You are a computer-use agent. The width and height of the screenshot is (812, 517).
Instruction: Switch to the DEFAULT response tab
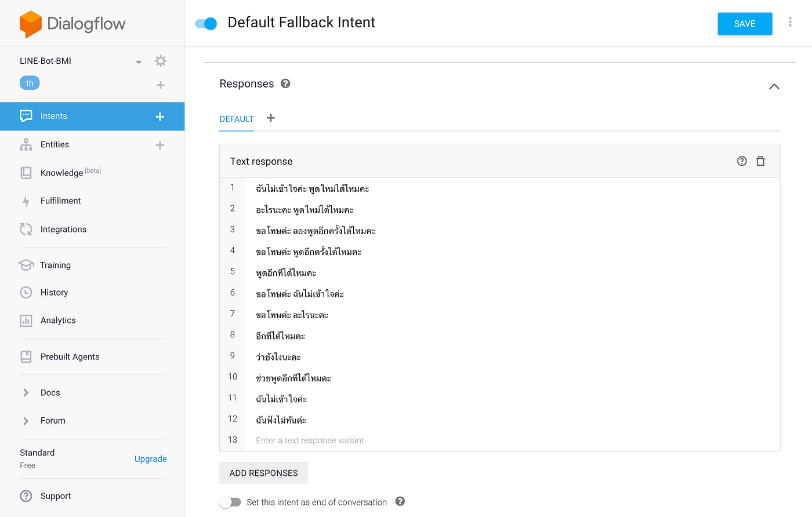click(237, 119)
